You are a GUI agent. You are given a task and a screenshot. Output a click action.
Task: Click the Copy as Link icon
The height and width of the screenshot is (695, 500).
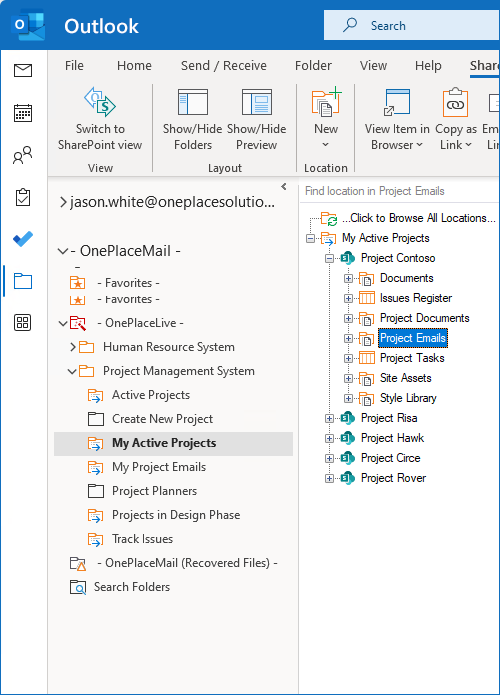coord(456,102)
